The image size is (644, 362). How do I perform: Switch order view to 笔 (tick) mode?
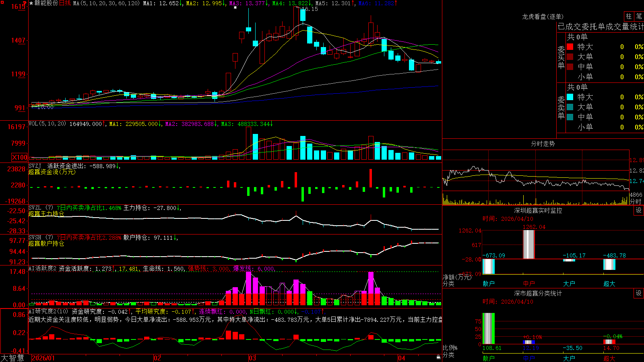point(639,16)
